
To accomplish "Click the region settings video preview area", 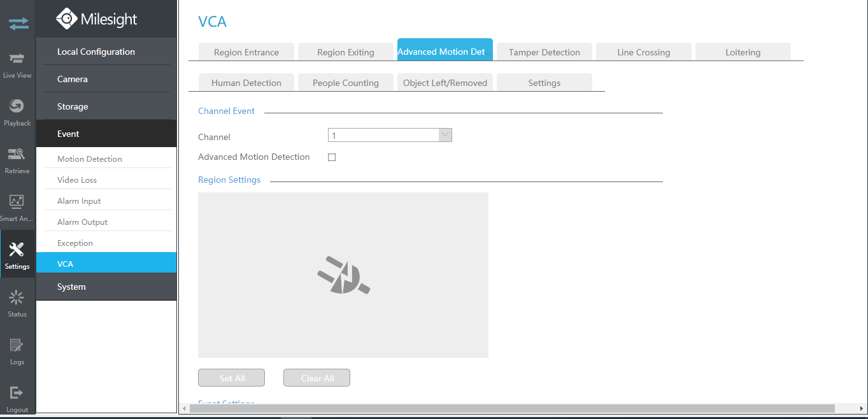I will (x=343, y=275).
